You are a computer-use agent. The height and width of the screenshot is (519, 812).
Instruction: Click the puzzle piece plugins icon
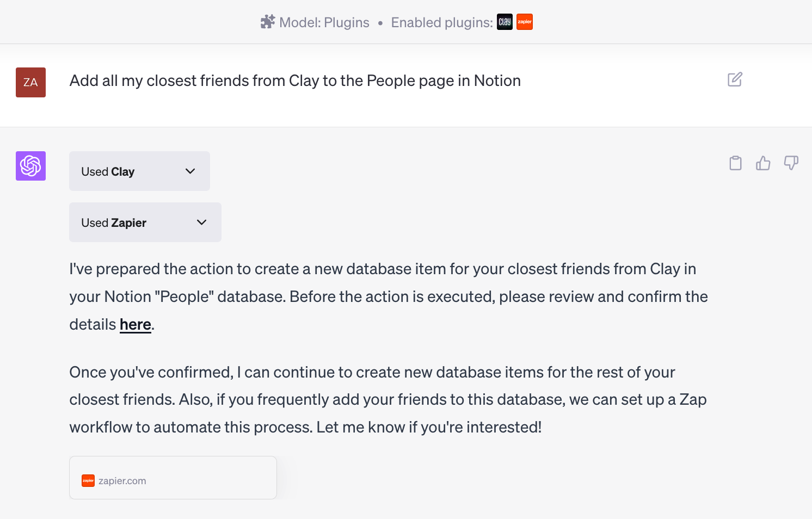click(x=267, y=22)
